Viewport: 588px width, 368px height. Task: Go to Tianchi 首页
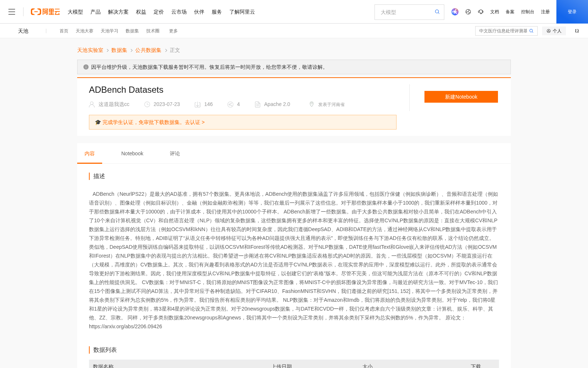pos(64,31)
